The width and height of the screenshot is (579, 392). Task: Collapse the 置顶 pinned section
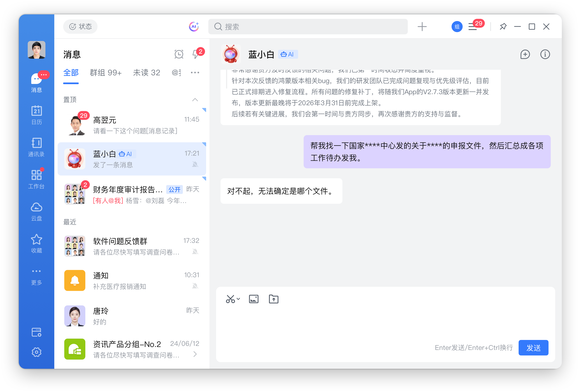pyautogui.click(x=195, y=99)
